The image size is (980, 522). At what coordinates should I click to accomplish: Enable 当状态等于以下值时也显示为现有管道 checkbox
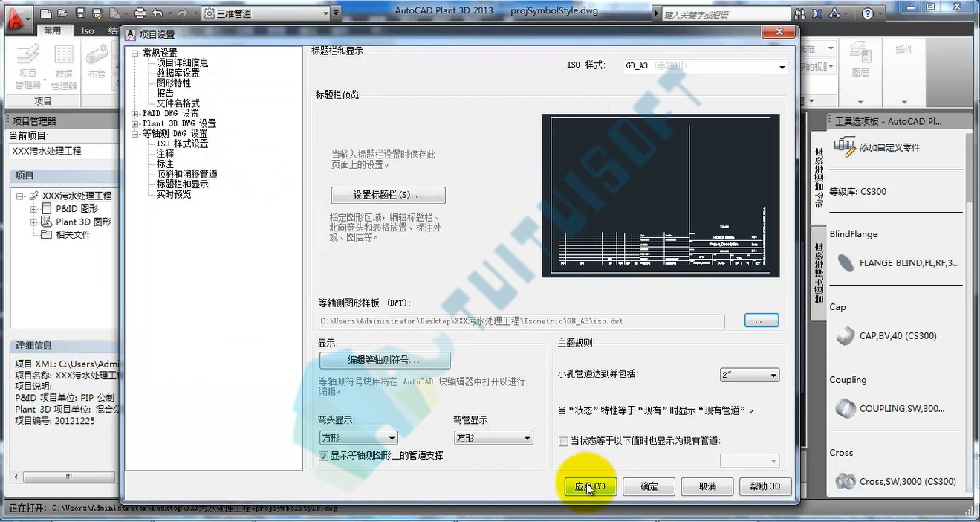(563, 441)
